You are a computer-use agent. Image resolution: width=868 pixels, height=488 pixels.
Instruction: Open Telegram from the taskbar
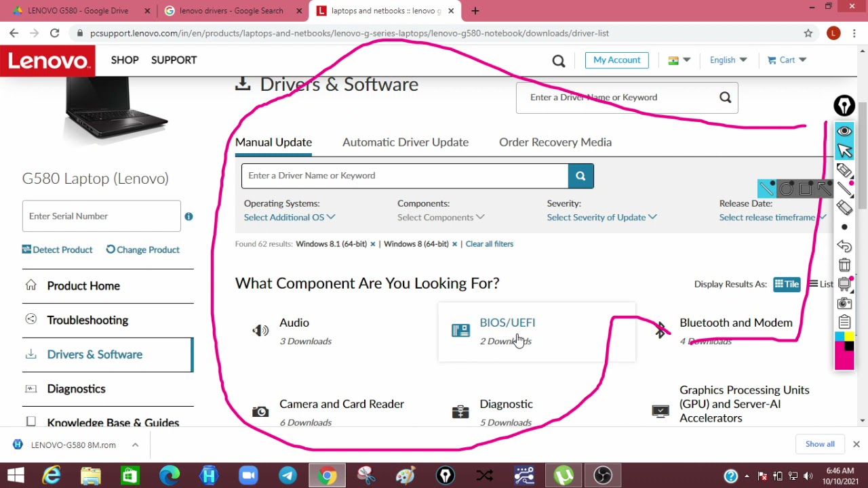pos(288,476)
